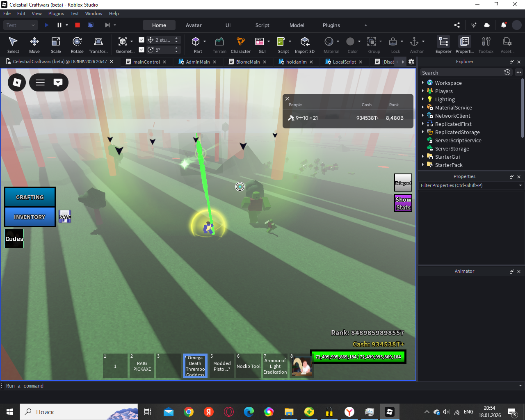
Task: Expand StarterPack in Explorer
Action: [x=423, y=164]
